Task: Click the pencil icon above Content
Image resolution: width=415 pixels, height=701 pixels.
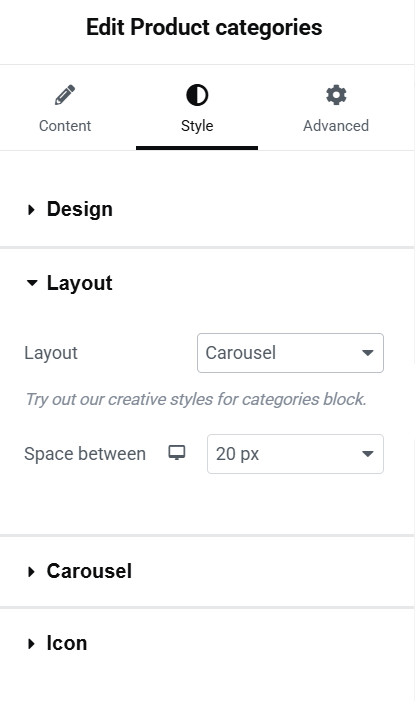Action: pos(65,95)
